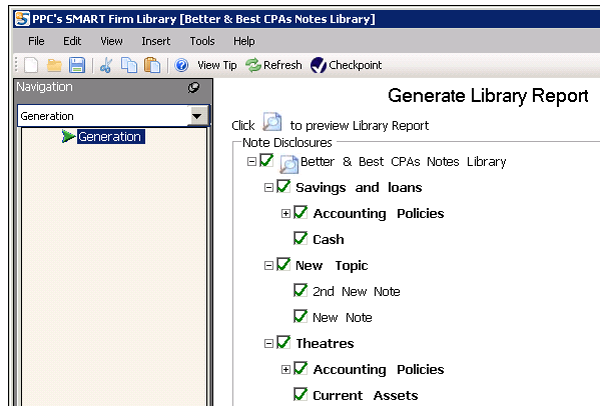Select the Generation item in Navigation tree
Screen dimensions: 600x406
[111, 137]
